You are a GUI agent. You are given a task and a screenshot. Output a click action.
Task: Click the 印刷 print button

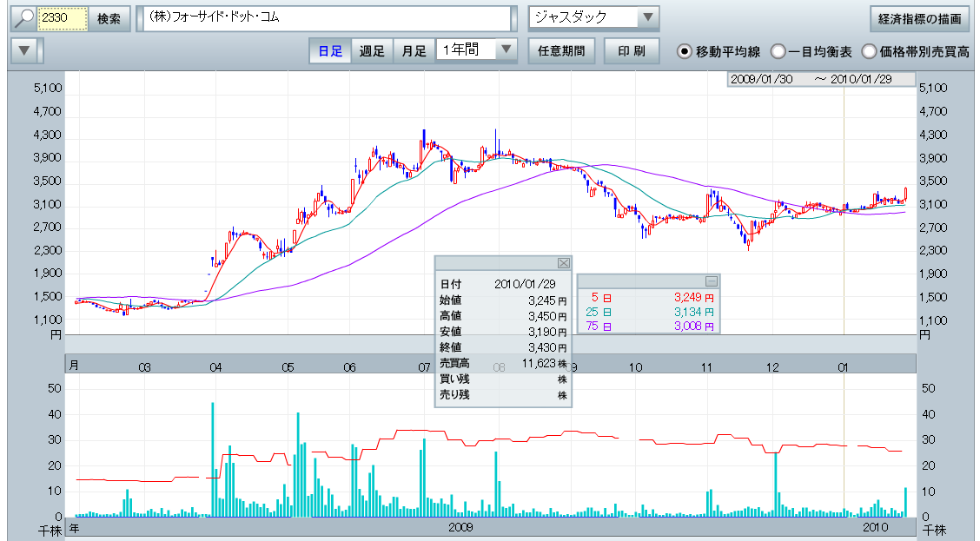(632, 51)
